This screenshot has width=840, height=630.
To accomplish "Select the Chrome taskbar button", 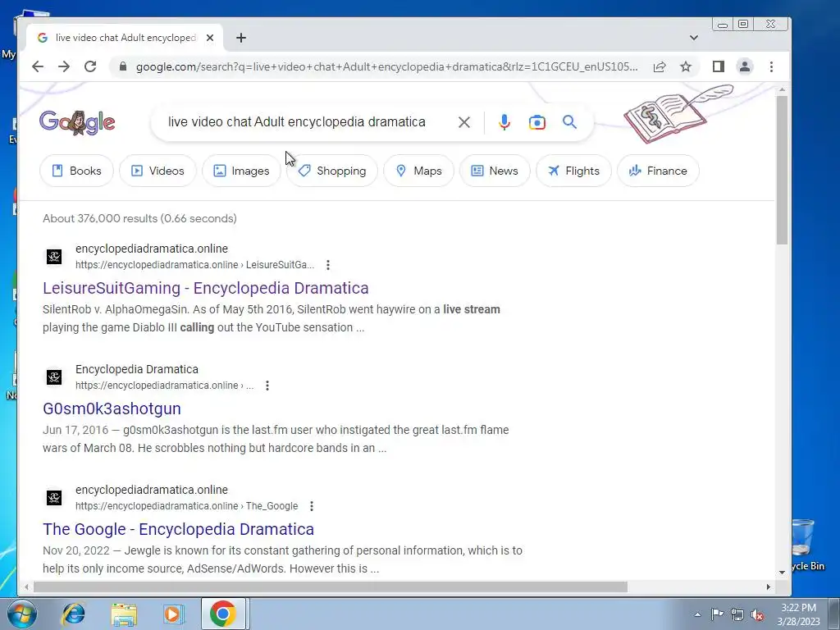I will point(223,614).
